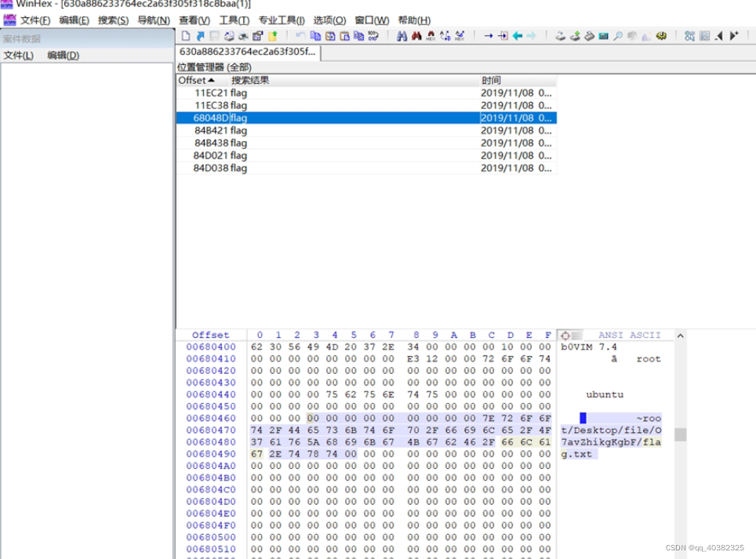Click the Replace Hex Values icon

tap(460, 35)
